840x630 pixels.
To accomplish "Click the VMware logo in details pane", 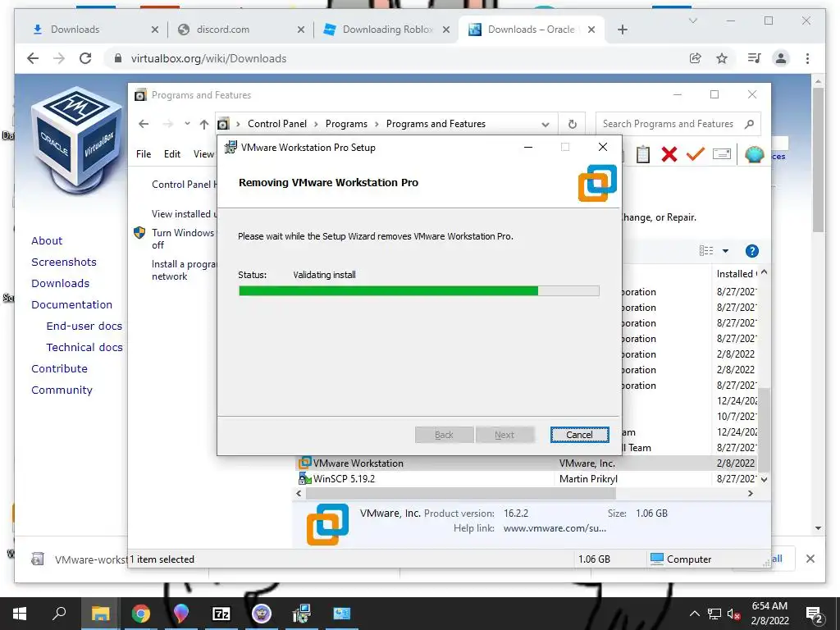I will (x=327, y=524).
